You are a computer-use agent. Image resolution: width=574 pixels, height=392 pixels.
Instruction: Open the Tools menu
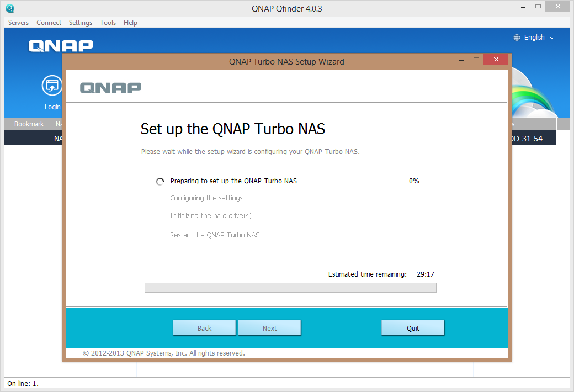[108, 22]
